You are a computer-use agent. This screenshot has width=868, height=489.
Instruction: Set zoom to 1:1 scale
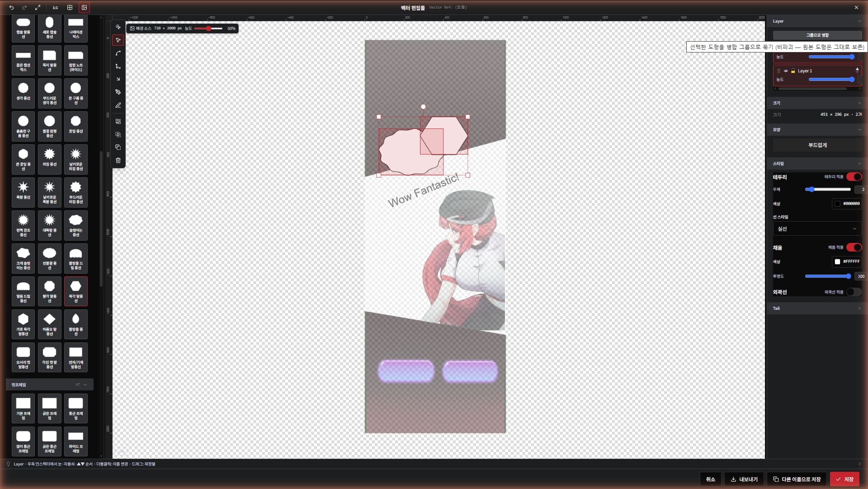coord(55,8)
